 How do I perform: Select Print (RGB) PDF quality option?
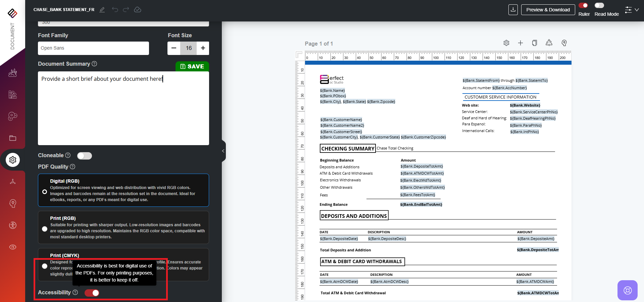(45, 229)
